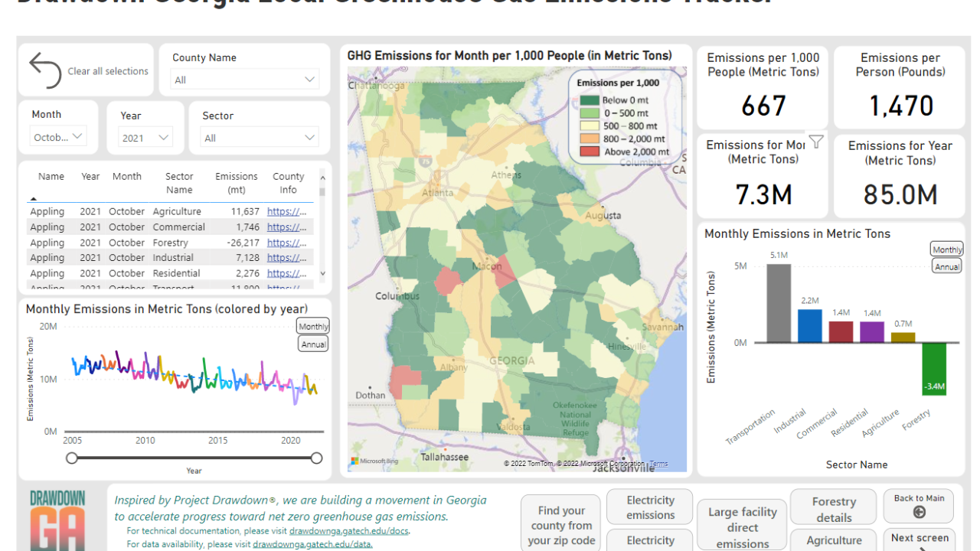980x551 pixels.
Task: Open the Year dropdown set to 2021
Action: (x=145, y=138)
